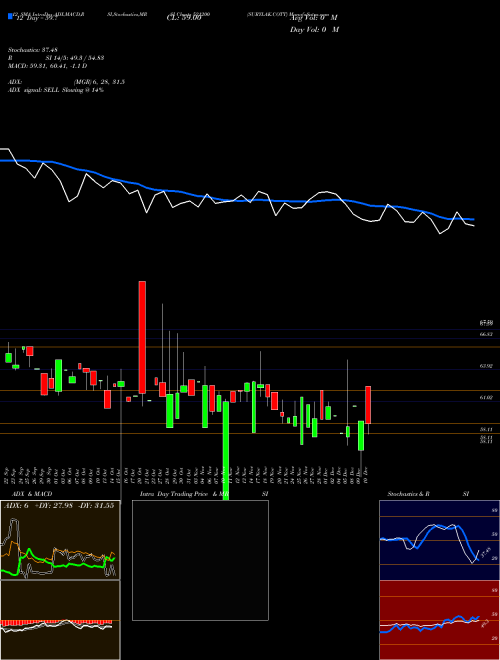Screen dimensions: 500x660
Task: Click the 'ADX & MACD' panel title
Action: pos(32,494)
